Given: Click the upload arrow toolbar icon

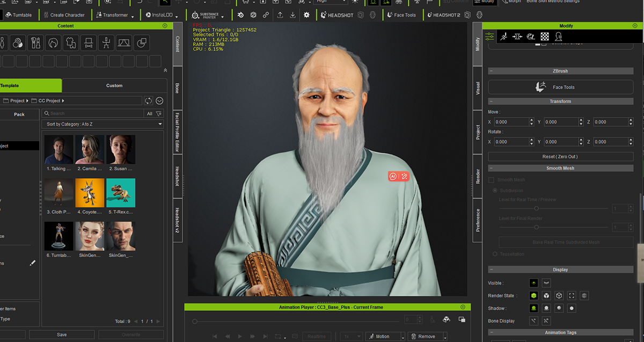Looking at the screenshot, I should pyautogui.click(x=280, y=15).
